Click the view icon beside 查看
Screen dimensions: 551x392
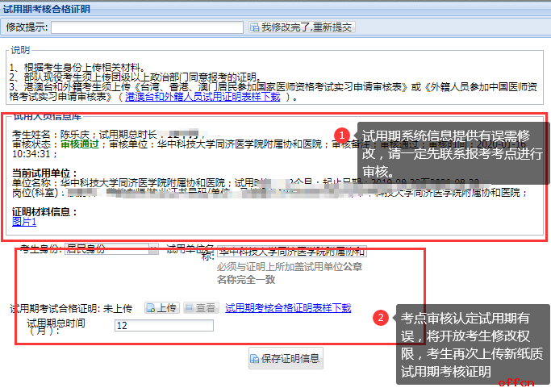point(190,308)
